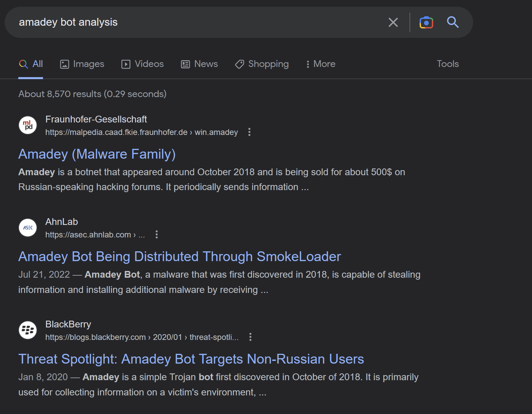This screenshot has width=532, height=414.
Task: Click the snippet 'Amadey is a botnet that appeared'
Action: point(212,179)
